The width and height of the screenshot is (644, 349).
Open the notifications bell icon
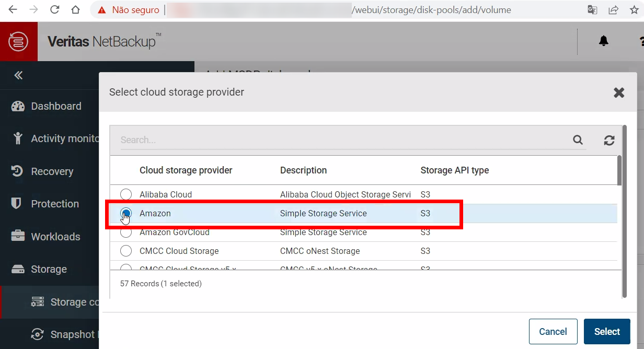coord(604,41)
